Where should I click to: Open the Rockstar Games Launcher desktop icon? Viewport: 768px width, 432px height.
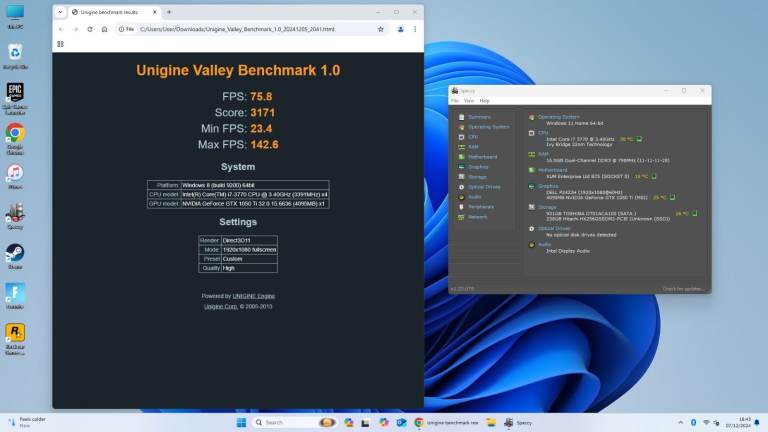pos(15,335)
